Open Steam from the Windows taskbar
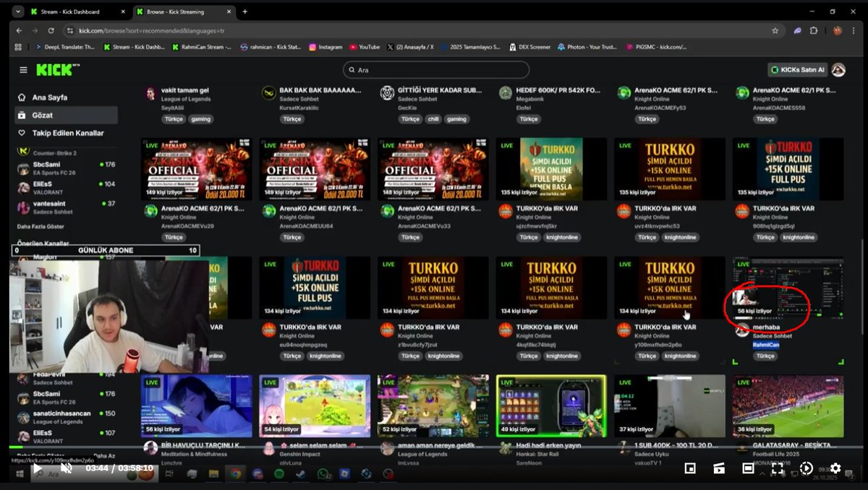The height and width of the screenshot is (490, 868). [x=302, y=474]
